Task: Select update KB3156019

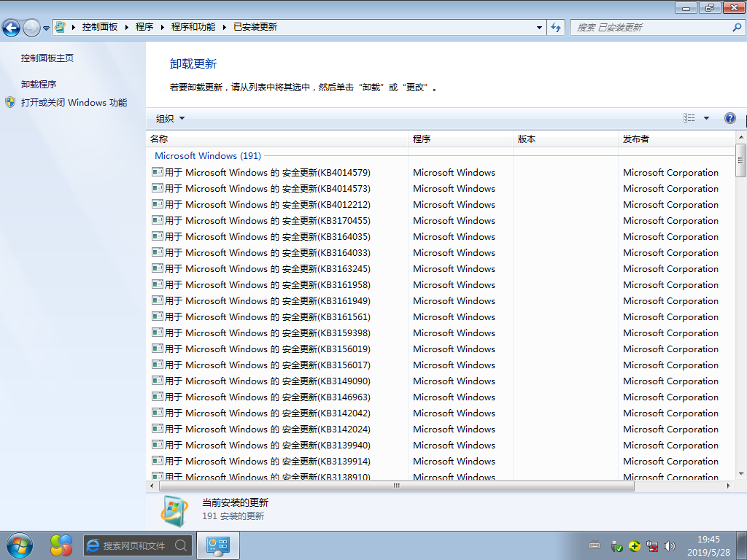Action: (x=261, y=349)
